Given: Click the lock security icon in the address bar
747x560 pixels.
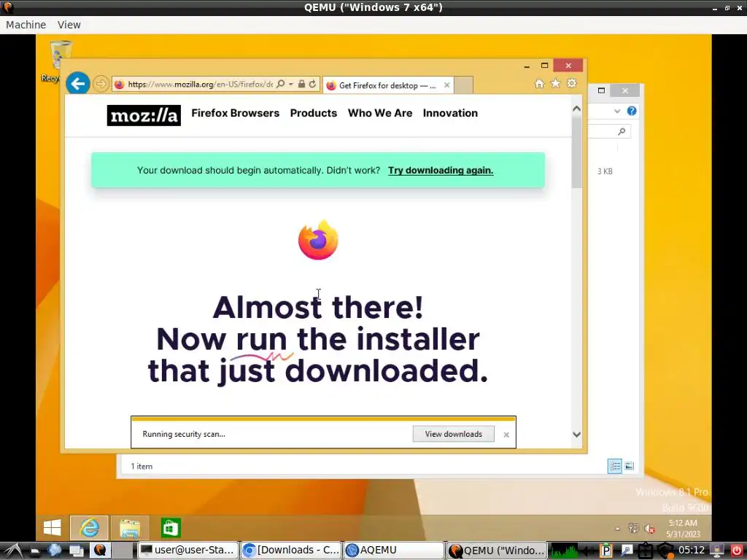Looking at the screenshot, I should point(301,85).
